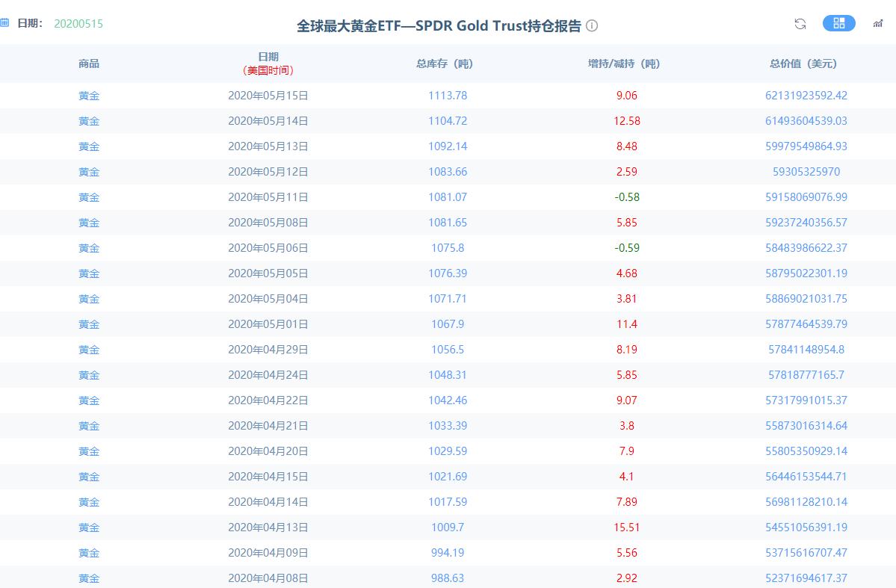Select change value 3.81

click(x=627, y=299)
